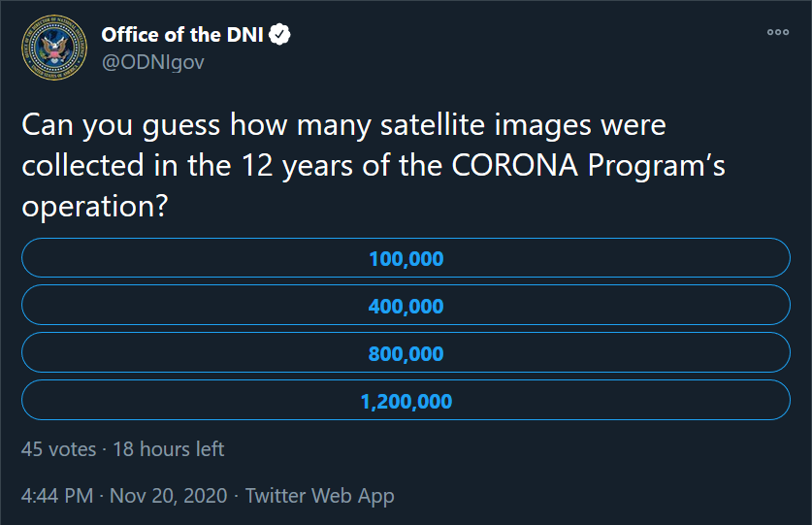812x525 pixels.
Task: Open the Office of the DNI profile name
Action: (x=182, y=35)
